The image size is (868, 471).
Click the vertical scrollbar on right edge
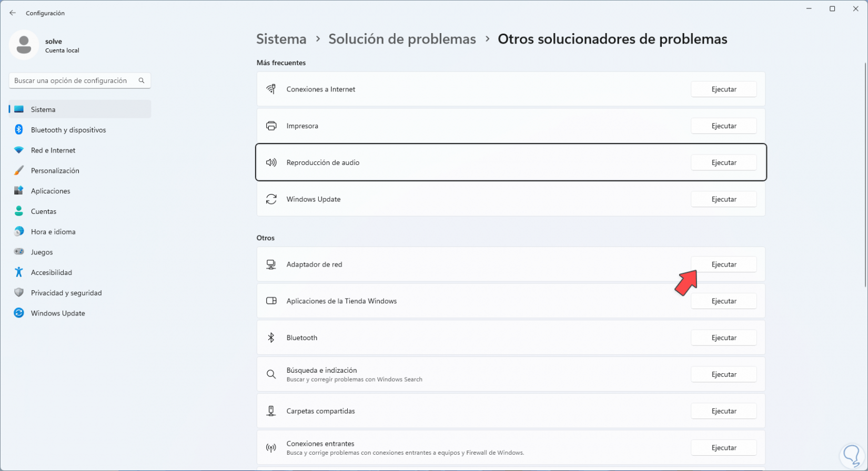click(865, 173)
